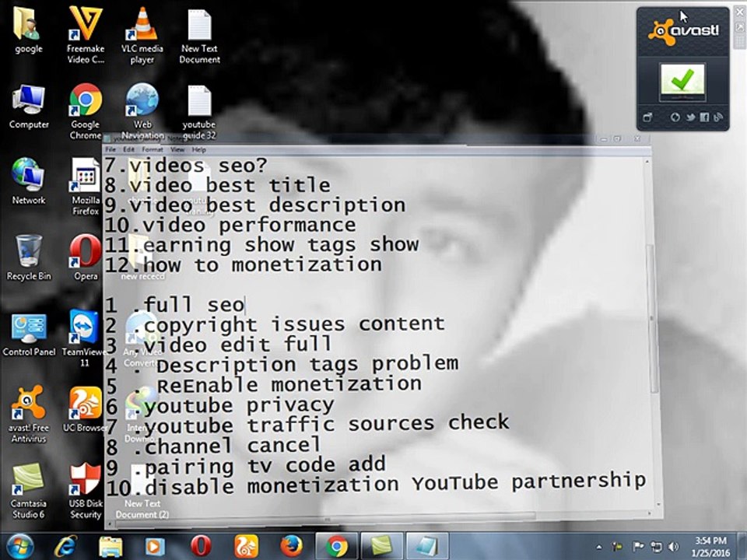Open the Recycle Bin
747x560 pixels.
coord(29,257)
